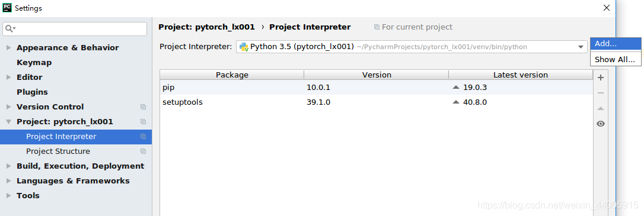Toggle the show early releases eye icon
Viewport: 644px width, 216px height.
coord(601,124)
